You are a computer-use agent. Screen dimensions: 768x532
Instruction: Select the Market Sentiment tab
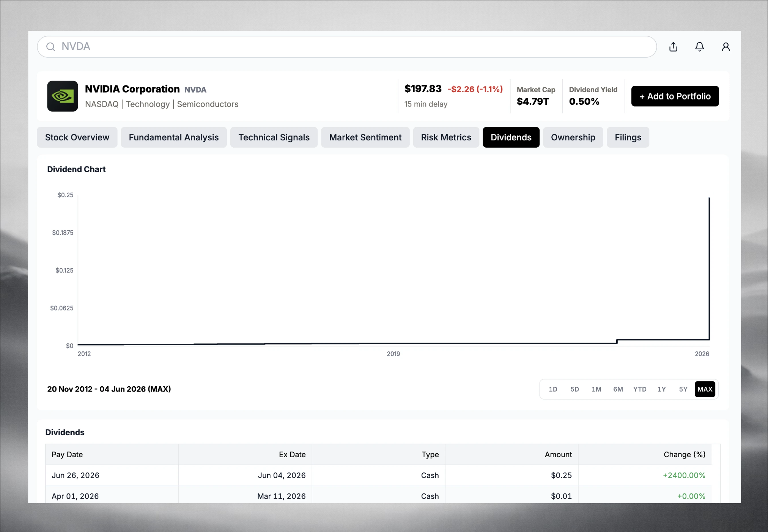[365, 137]
